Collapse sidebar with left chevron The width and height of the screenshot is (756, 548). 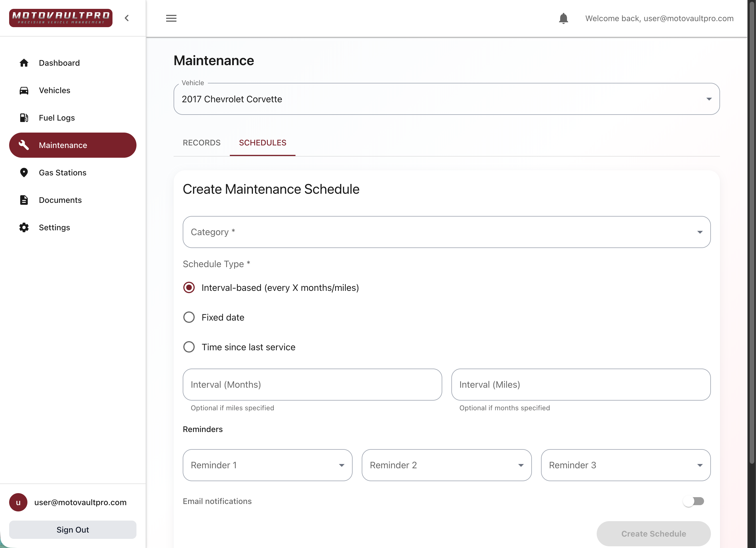pyautogui.click(x=127, y=18)
